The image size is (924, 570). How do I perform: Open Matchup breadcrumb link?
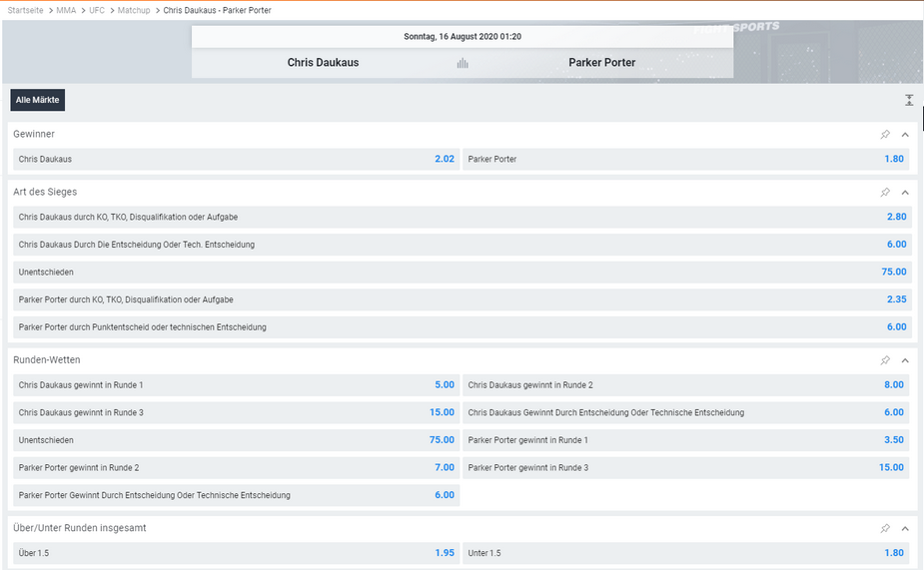point(134,10)
